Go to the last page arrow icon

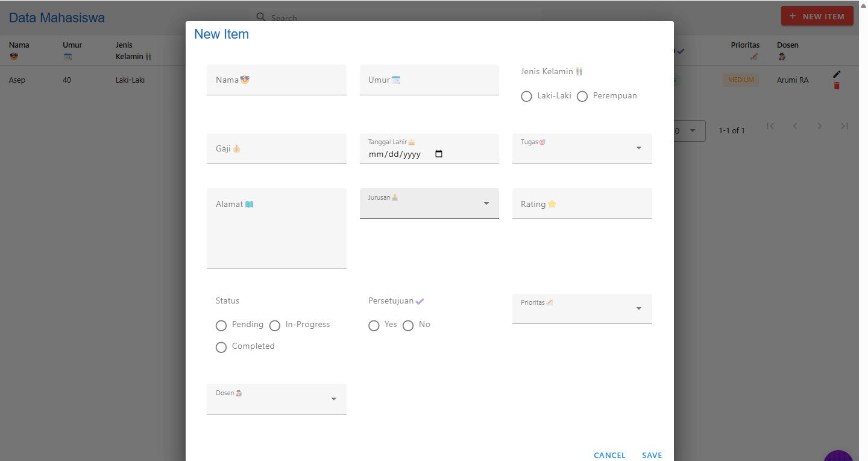click(844, 126)
